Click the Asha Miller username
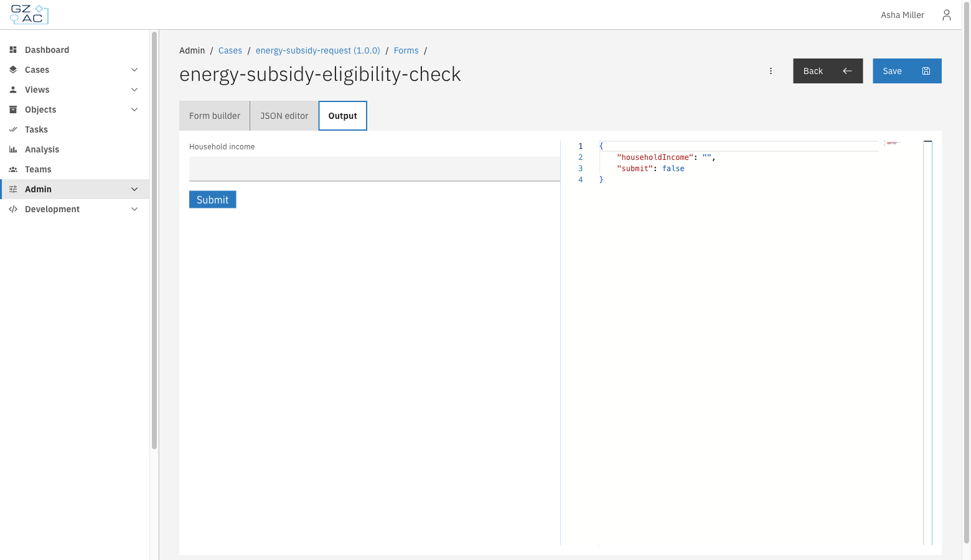 click(903, 15)
